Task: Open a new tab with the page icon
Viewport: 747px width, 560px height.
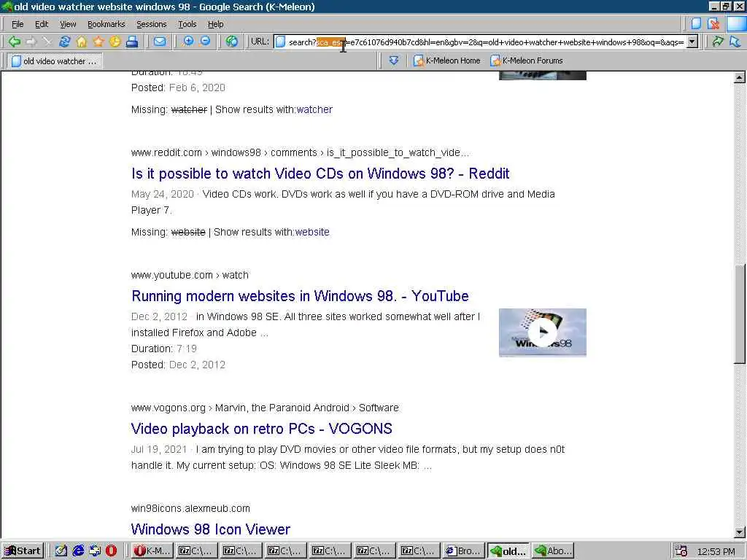Action: [696, 23]
